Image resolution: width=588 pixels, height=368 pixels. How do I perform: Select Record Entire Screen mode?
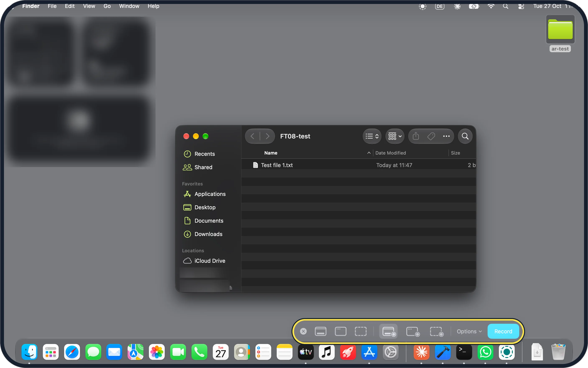[x=389, y=331]
